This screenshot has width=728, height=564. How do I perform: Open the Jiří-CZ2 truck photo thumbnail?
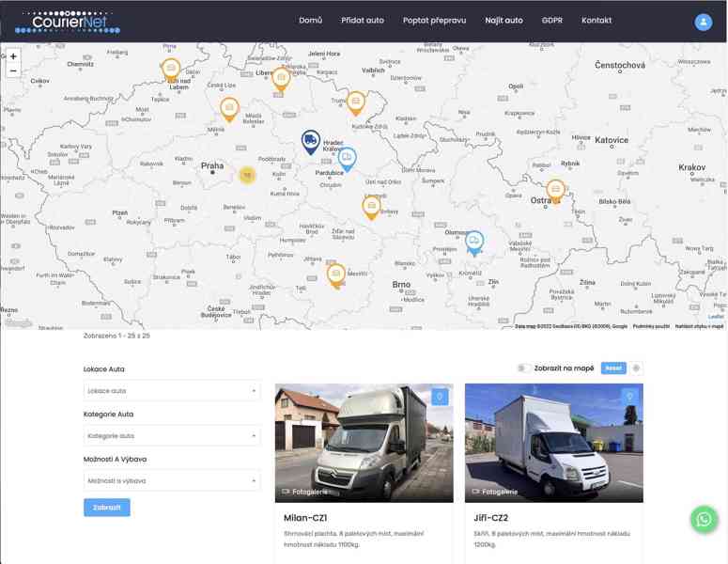click(x=553, y=442)
